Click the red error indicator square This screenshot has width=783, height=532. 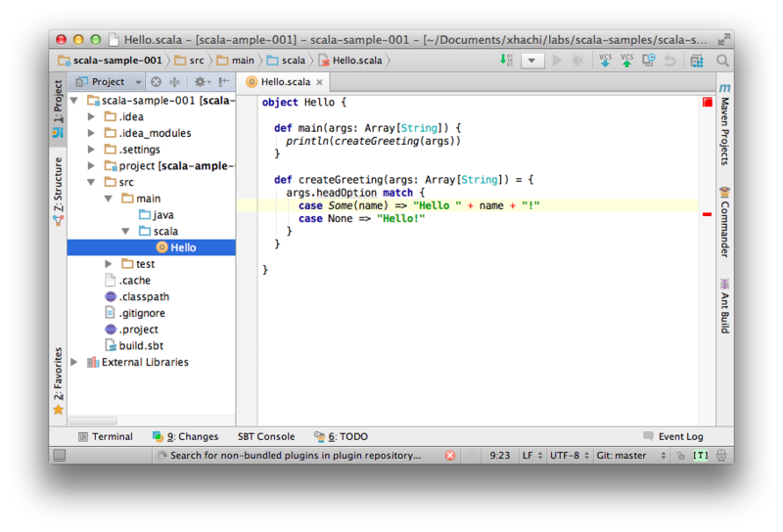[x=707, y=103]
